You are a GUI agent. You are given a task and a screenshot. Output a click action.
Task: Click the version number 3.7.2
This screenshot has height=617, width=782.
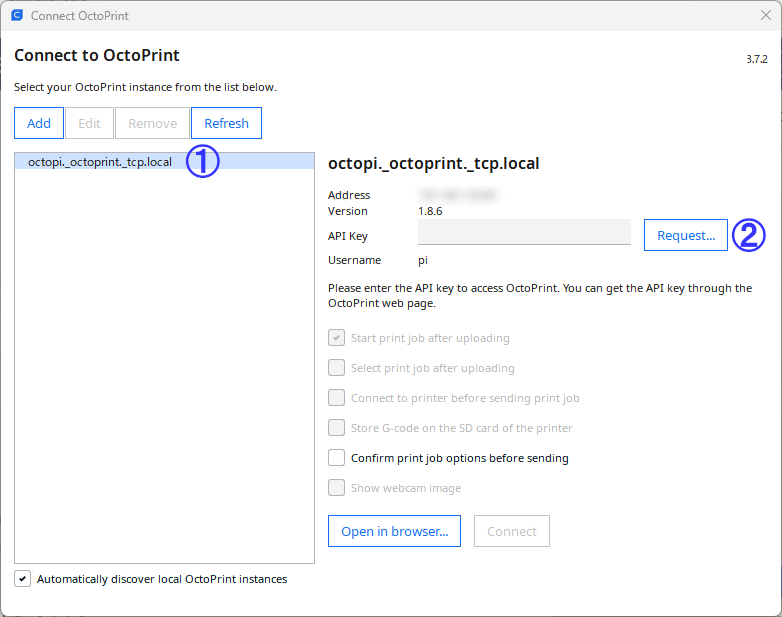coord(757,59)
